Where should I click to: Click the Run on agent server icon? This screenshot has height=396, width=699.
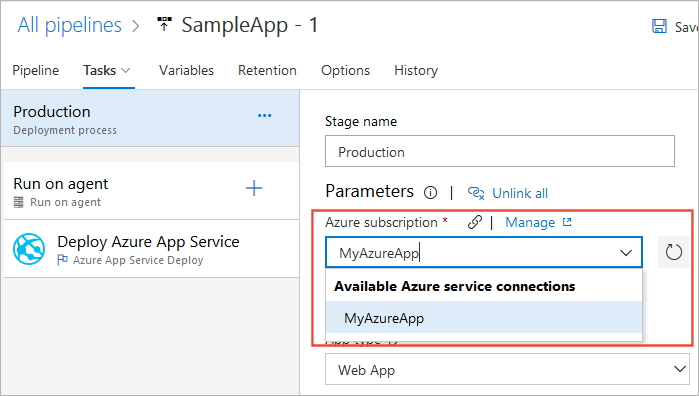point(18,202)
